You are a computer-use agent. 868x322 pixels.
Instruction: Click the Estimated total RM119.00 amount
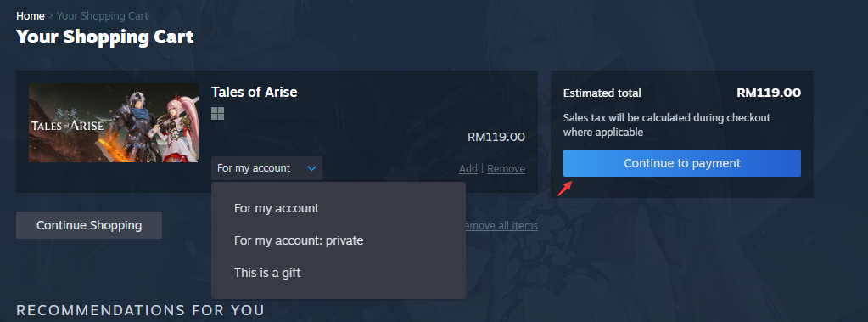click(x=769, y=93)
